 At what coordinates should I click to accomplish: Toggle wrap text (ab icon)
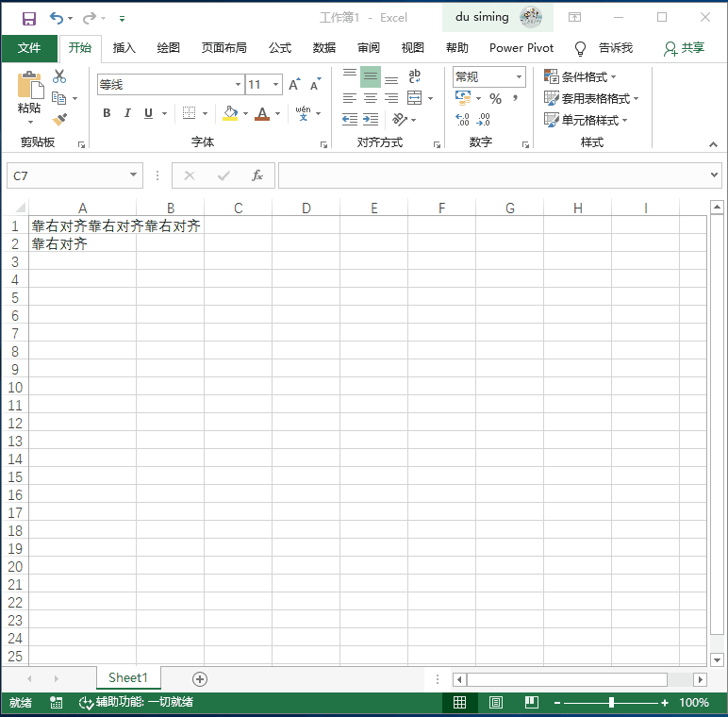(415, 76)
